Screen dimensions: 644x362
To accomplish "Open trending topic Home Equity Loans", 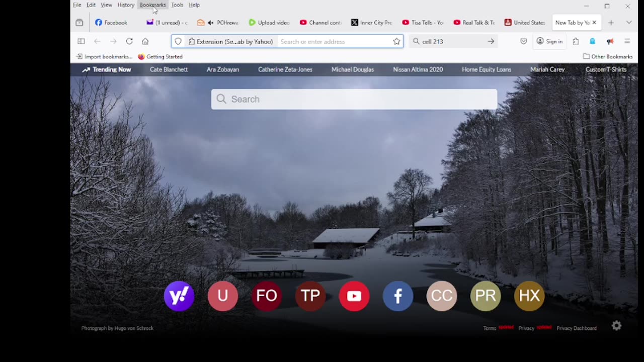I will [487, 69].
